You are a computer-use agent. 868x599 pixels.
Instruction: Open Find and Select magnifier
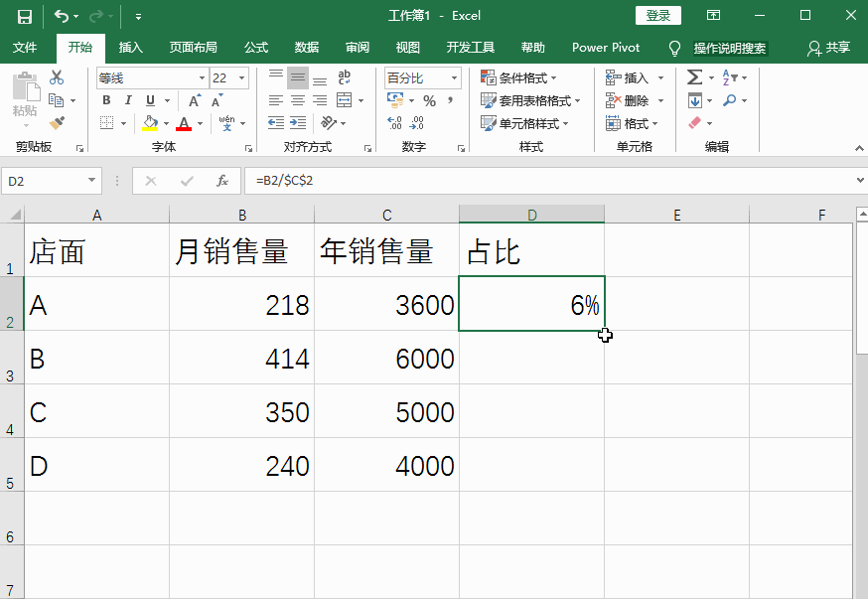(730, 100)
